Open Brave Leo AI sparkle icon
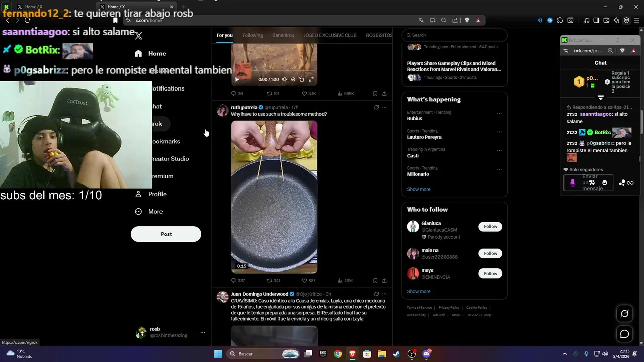Screen dimensions: 644x362 pyautogui.click(x=616, y=20)
